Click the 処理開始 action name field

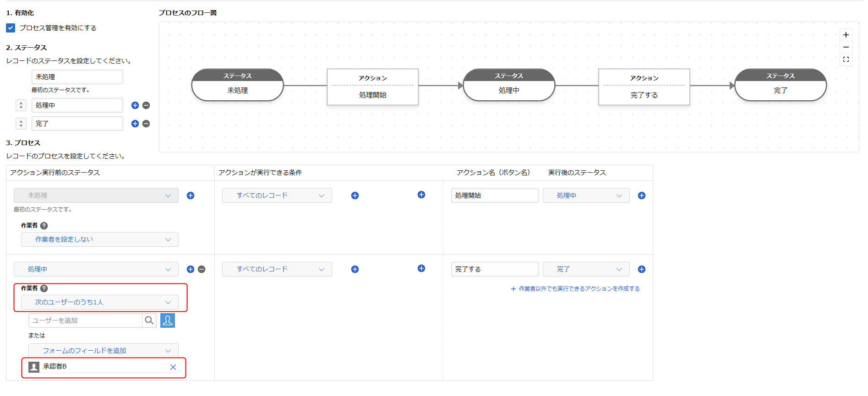point(495,195)
